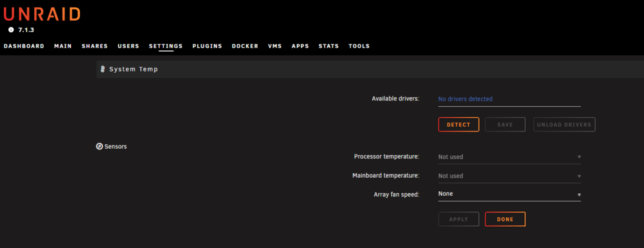Open the VMs tab
Screen dimensions: 644x248
click(x=275, y=46)
